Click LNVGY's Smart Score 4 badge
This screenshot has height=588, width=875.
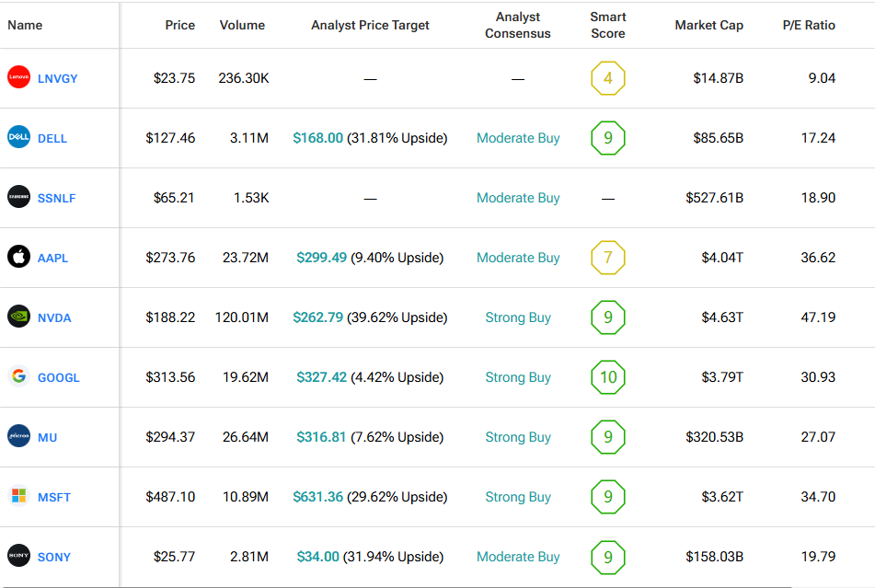[607, 78]
